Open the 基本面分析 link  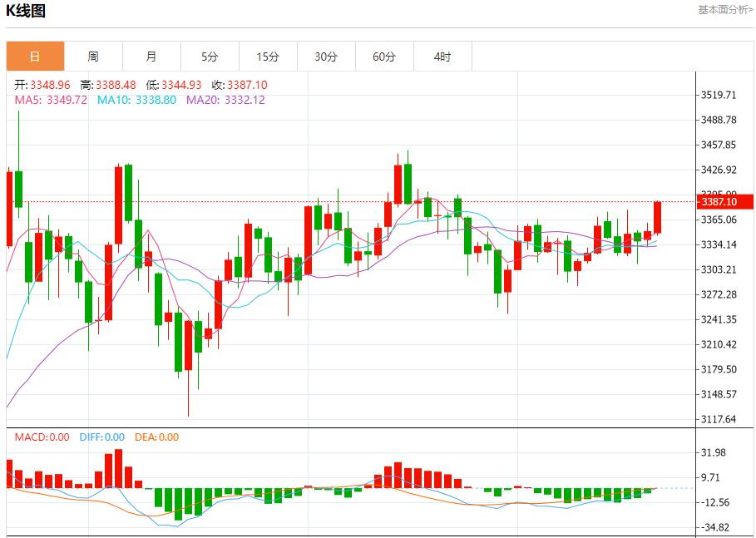click(x=725, y=10)
